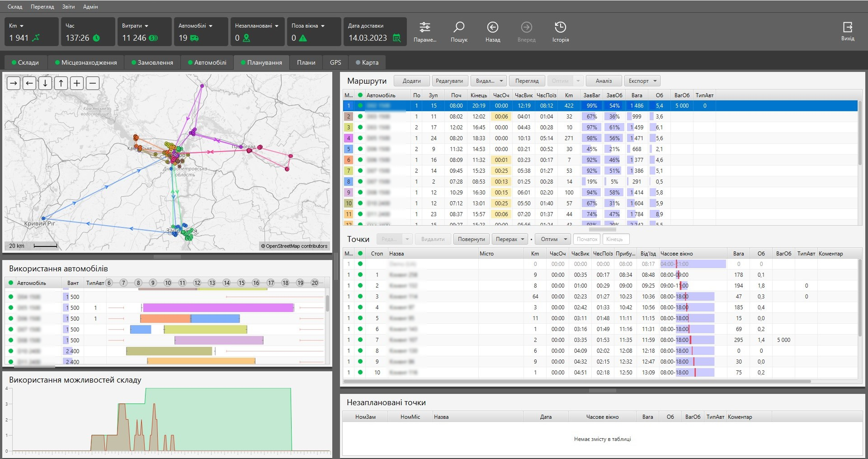
Task: Open the delivery date calendar icon
Action: pyautogui.click(x=396, y=38)
